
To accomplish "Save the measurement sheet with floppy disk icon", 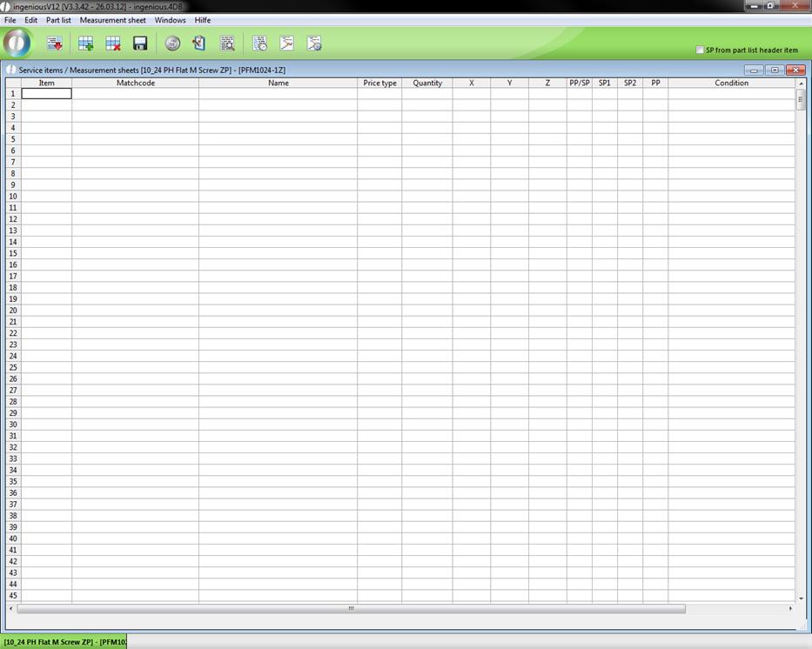I will (139, 43).
